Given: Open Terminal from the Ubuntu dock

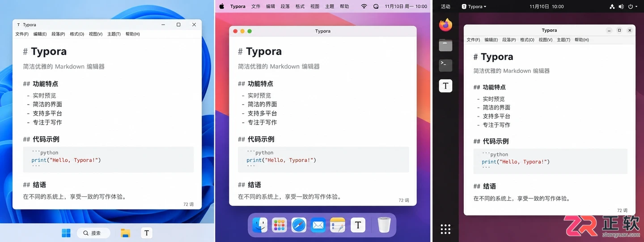Looking at the screenshot, I should 445,65.
